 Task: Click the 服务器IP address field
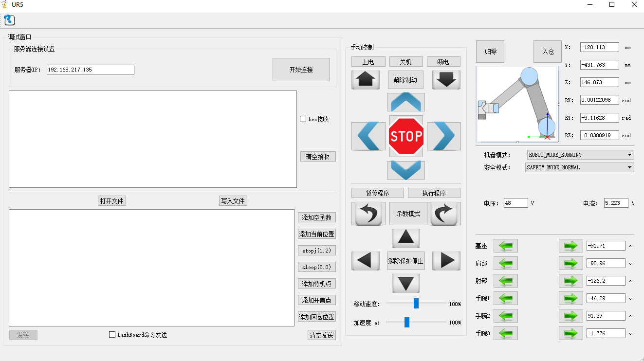pos(90,69)
